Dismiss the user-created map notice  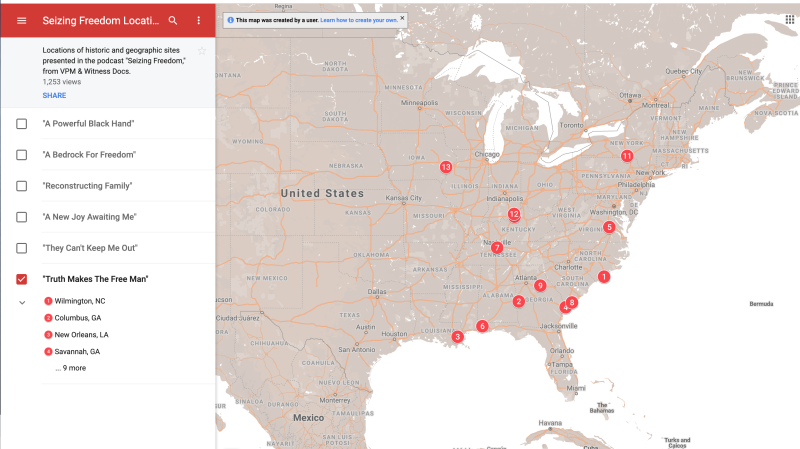pyautogui.click(x=402, y=18)
